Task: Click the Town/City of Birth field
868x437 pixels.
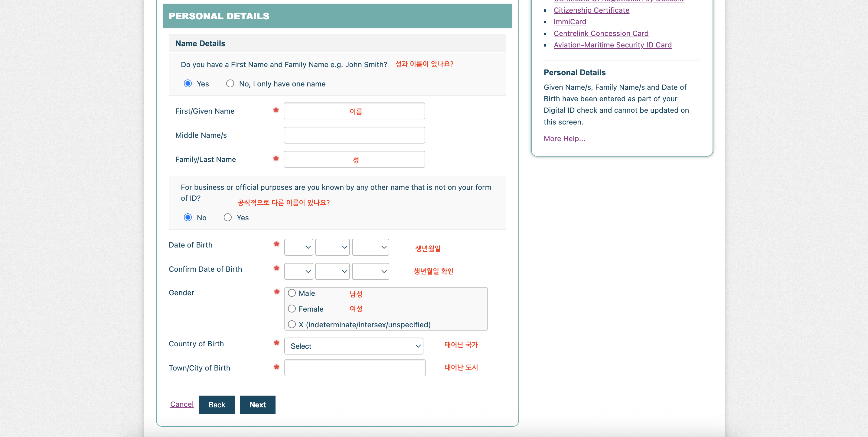Action: click(x=355, y=368)
